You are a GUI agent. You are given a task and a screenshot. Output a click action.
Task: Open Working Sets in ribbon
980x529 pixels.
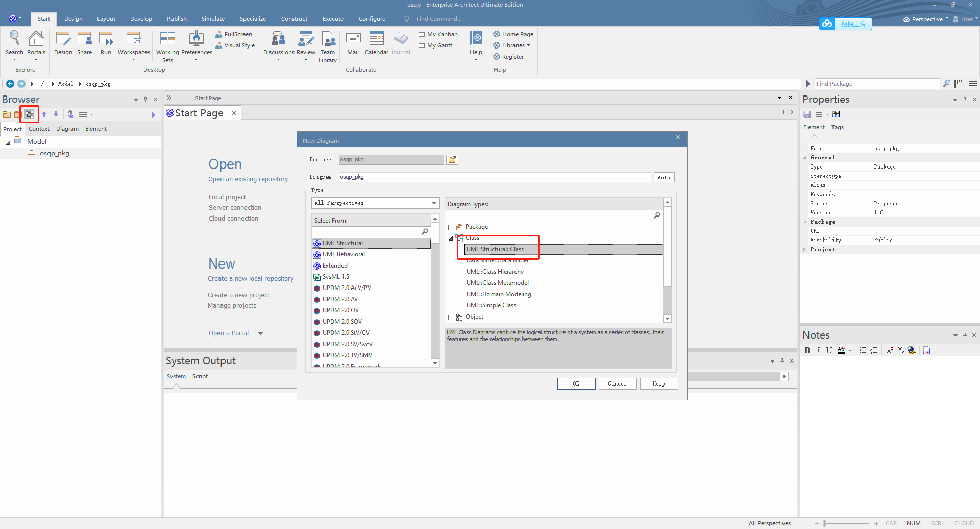(167, 46)
